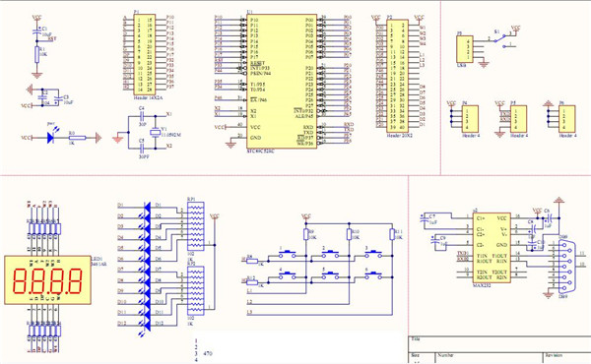Click the P2 Header 20X2 component

397,76
